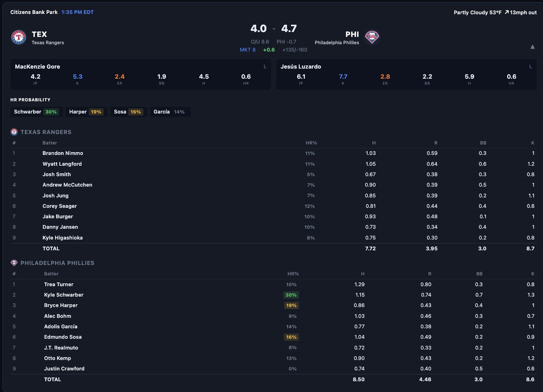
Task: Select Edmundo Sosa name in Phillies table
Action: click(x=63, y=337)
